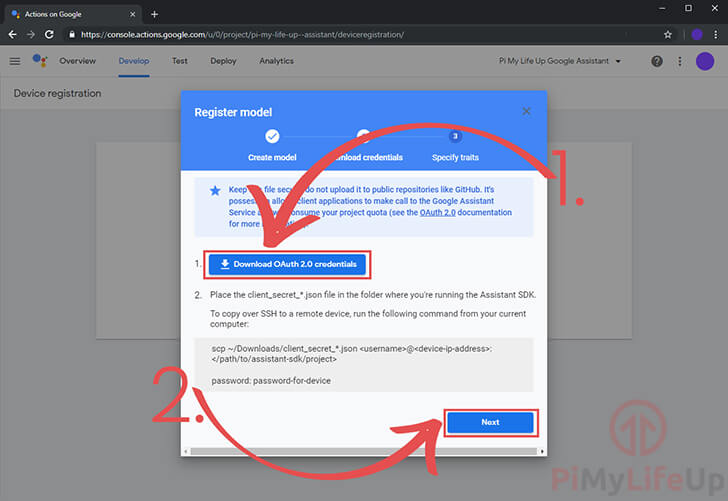728x501 pixels.
Task: Click the Next button
Action: coord(490,422)
